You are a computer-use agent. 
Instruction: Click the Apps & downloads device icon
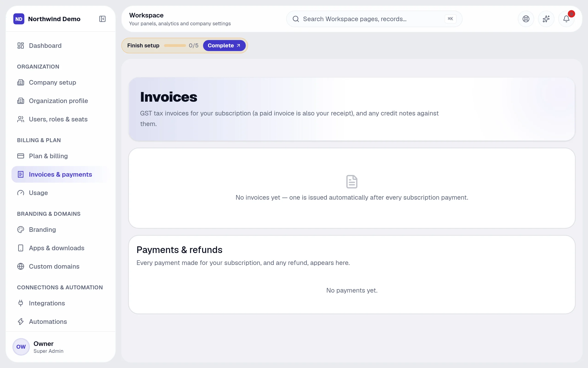(21, 248)
